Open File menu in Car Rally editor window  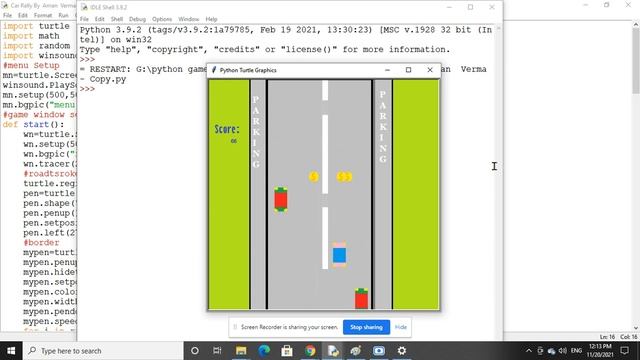pos(7,16)
